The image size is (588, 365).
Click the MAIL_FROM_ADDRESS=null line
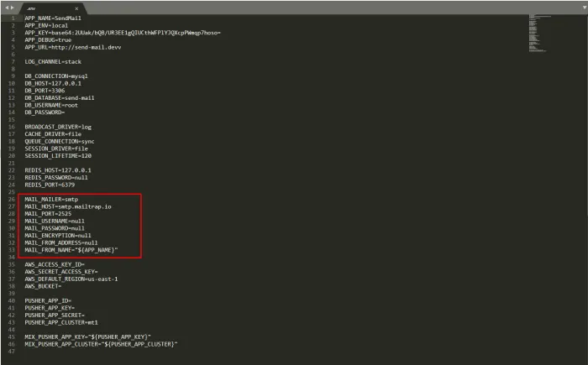tap(61, 242)
